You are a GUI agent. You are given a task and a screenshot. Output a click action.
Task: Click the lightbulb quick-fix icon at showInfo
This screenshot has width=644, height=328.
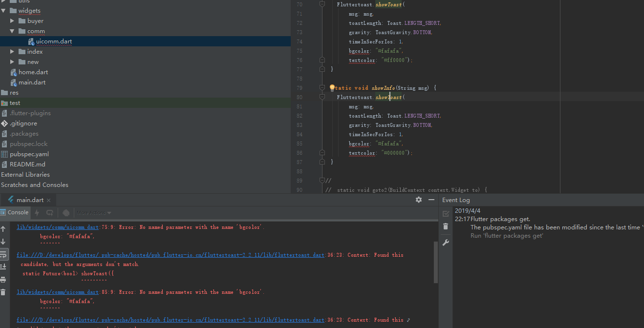pos(332,88)
